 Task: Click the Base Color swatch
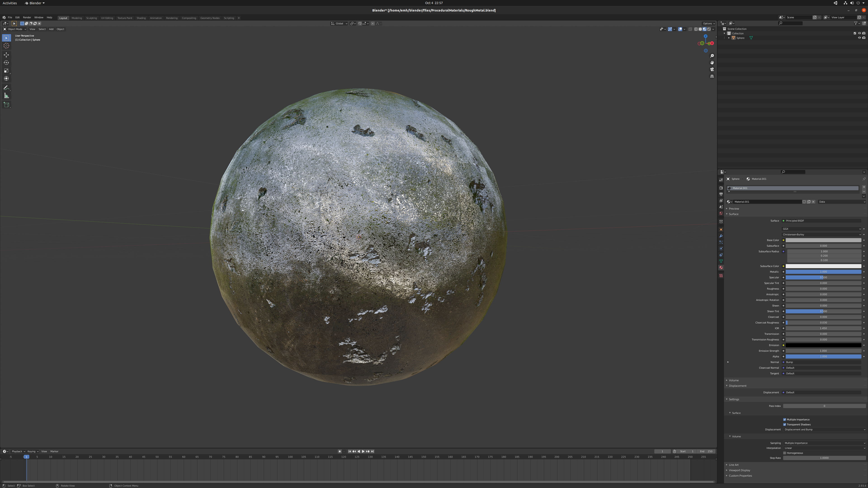click(823, 240)
